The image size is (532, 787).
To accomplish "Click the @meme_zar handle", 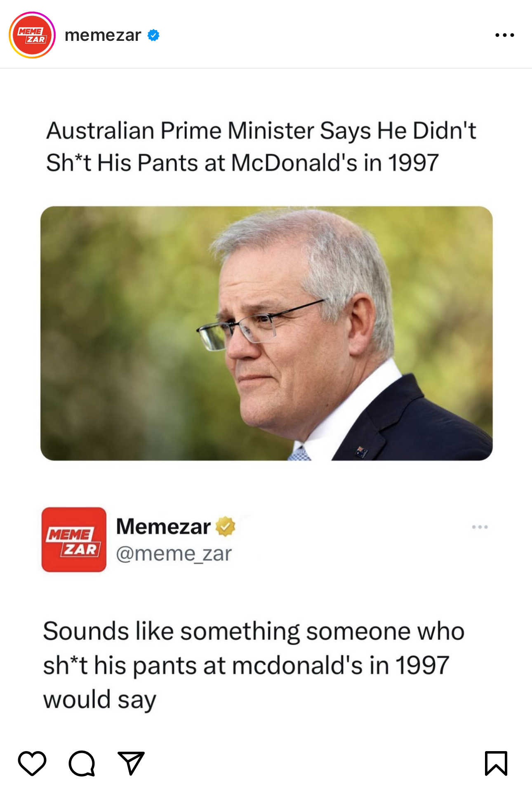I will [174, 554].
